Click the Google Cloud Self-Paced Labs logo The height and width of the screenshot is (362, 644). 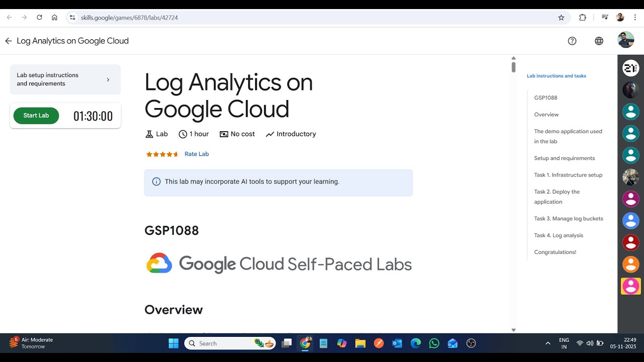pyautogui.click(x=279, y=263)
